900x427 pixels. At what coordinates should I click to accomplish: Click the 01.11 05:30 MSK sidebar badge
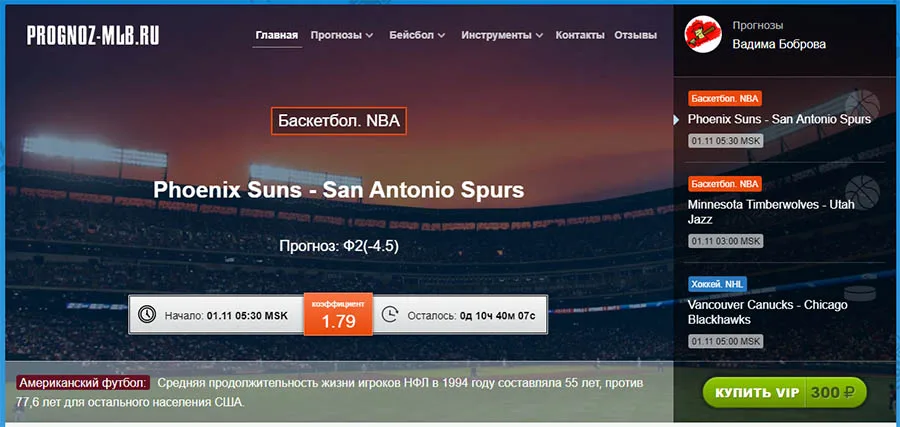[726, 141]
